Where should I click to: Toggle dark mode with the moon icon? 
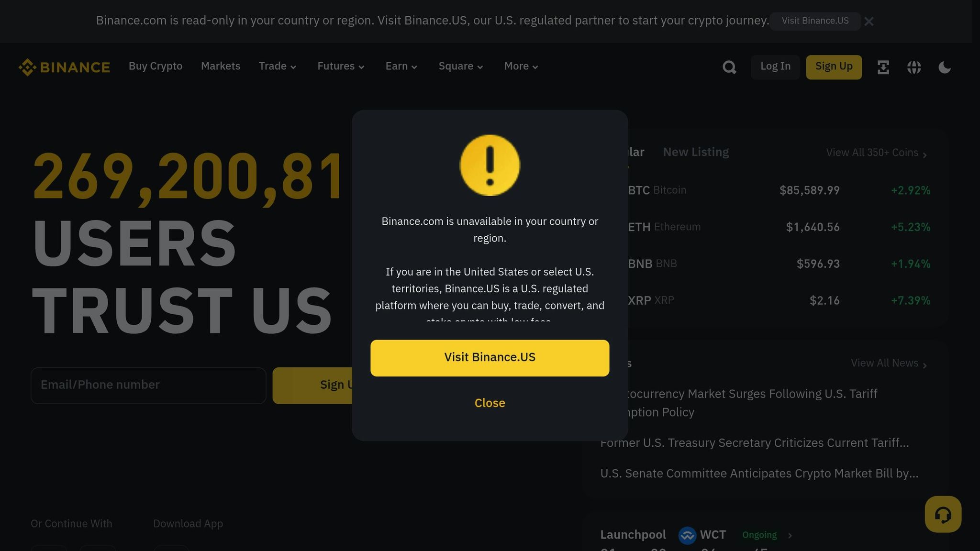pyautogui.click(x=945, y=67)
